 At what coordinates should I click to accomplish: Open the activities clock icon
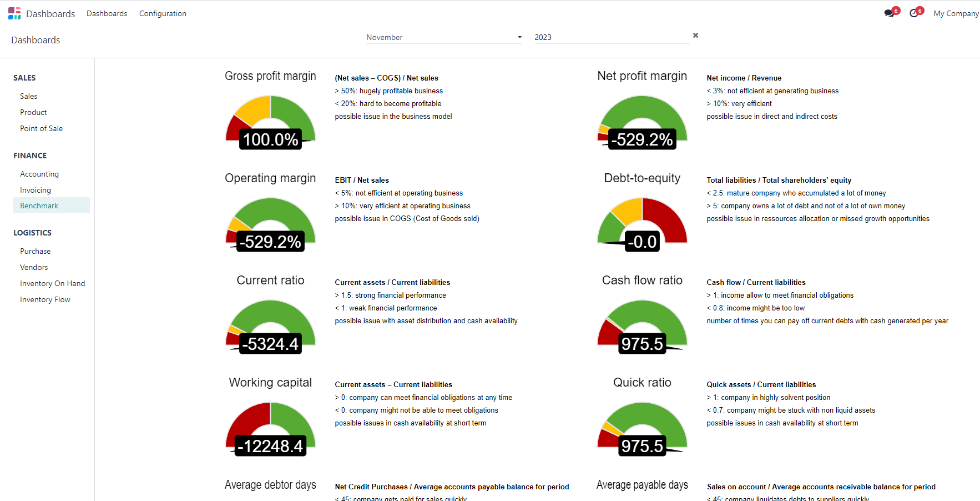coord(914,13)
